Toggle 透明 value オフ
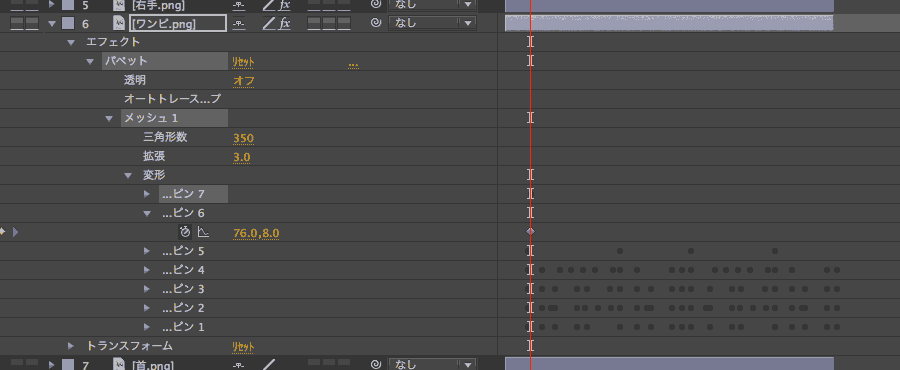The width and height of the screenshot is (900, 370). (243, 80)
